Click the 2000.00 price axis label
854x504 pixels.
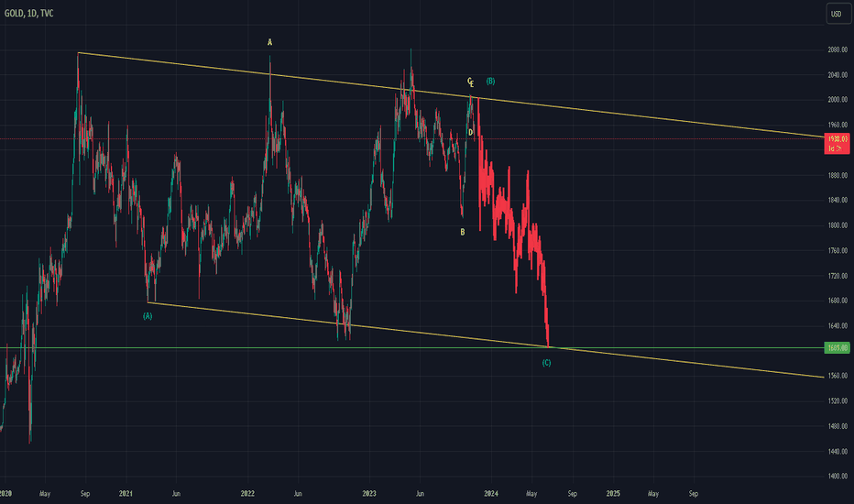click(x=838, y=100)
